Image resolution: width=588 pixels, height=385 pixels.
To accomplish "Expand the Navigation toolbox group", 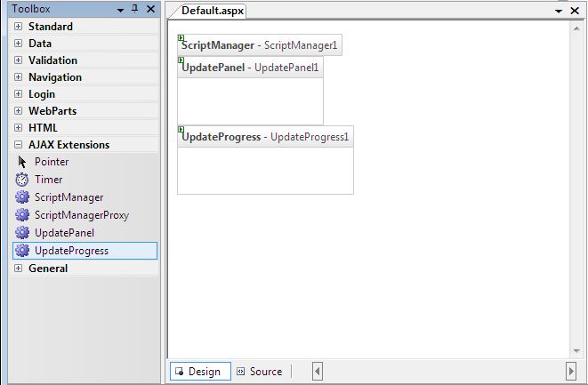I will point(18,76).
